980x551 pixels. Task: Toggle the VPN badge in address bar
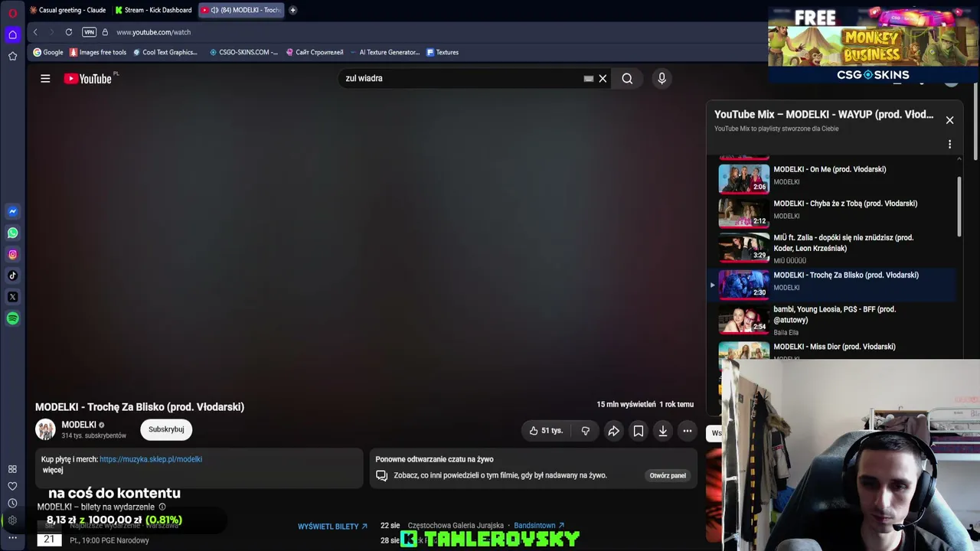click(x=90, y=32)
